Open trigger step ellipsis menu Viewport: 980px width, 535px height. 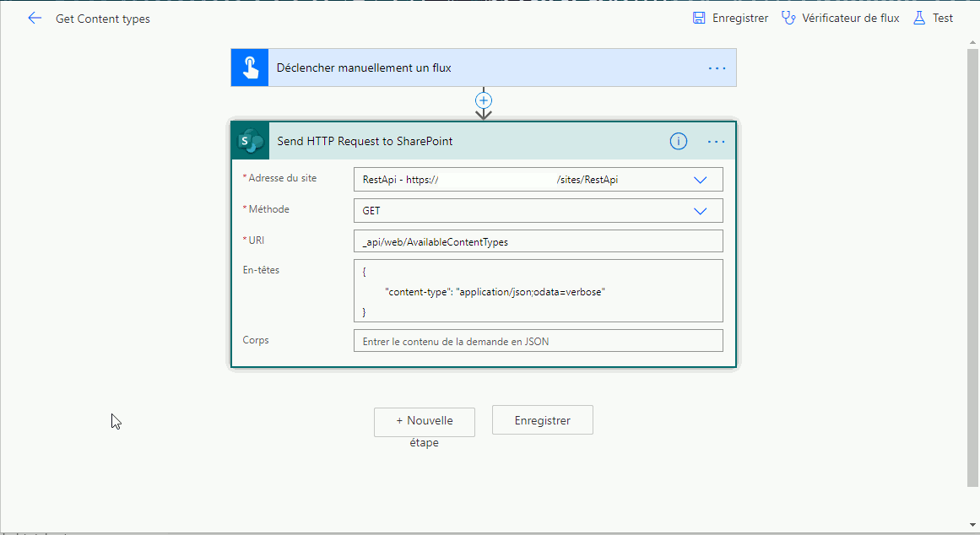(x=717, y=68)
